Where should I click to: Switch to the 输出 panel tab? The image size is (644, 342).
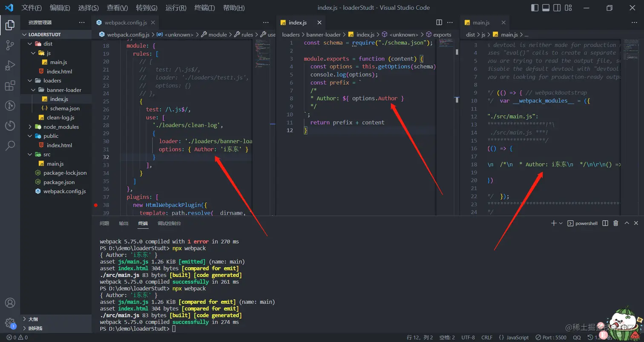[x=124, y=223]
